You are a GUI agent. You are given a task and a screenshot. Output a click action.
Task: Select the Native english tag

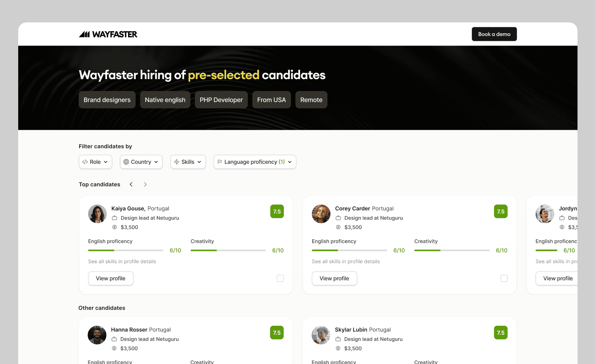click(165, 100)
